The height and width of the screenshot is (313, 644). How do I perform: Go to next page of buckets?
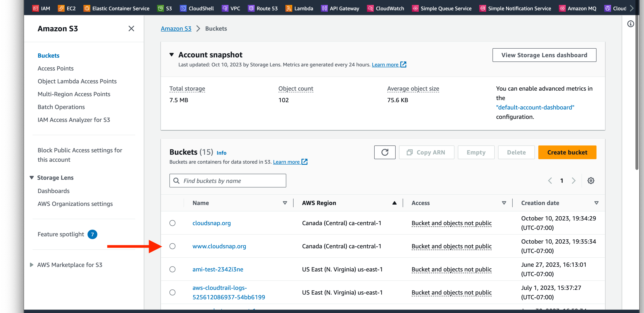573,181
